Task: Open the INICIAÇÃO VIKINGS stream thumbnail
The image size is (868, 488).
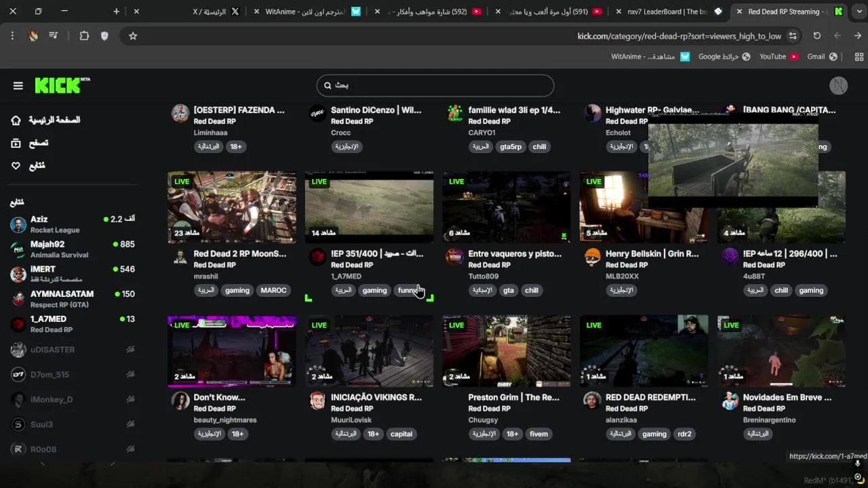Action: coord(369,351)
